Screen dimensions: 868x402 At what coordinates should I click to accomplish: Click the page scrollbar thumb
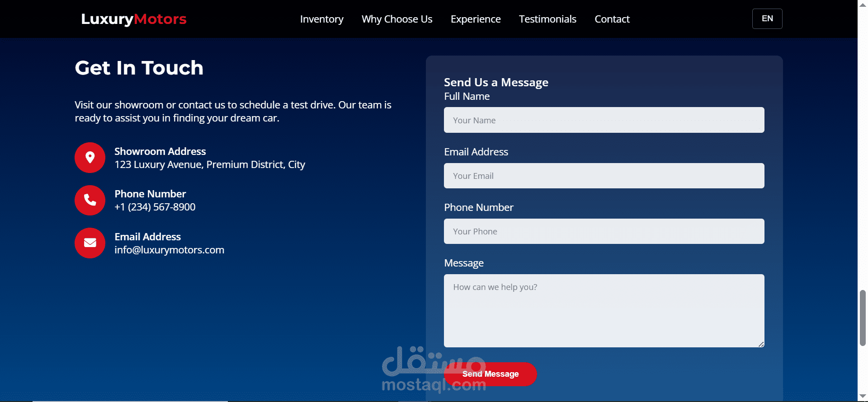click(x=863, y=318)
